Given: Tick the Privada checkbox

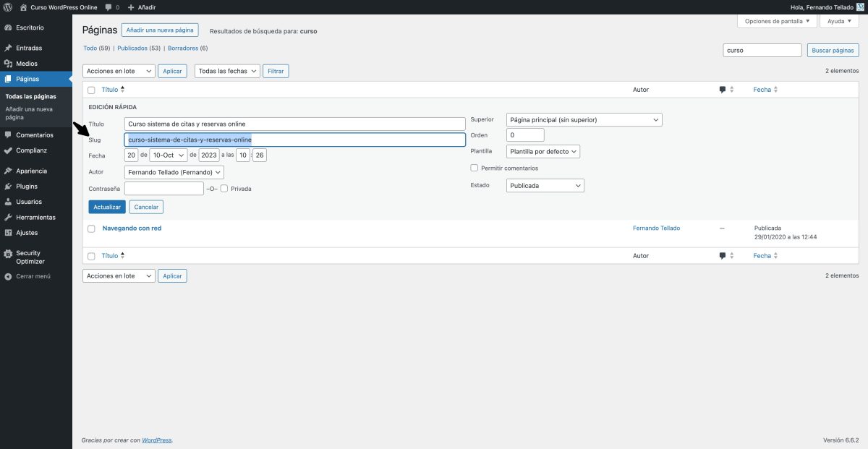Looking at the screenshot, I should (x=224, y=189).
